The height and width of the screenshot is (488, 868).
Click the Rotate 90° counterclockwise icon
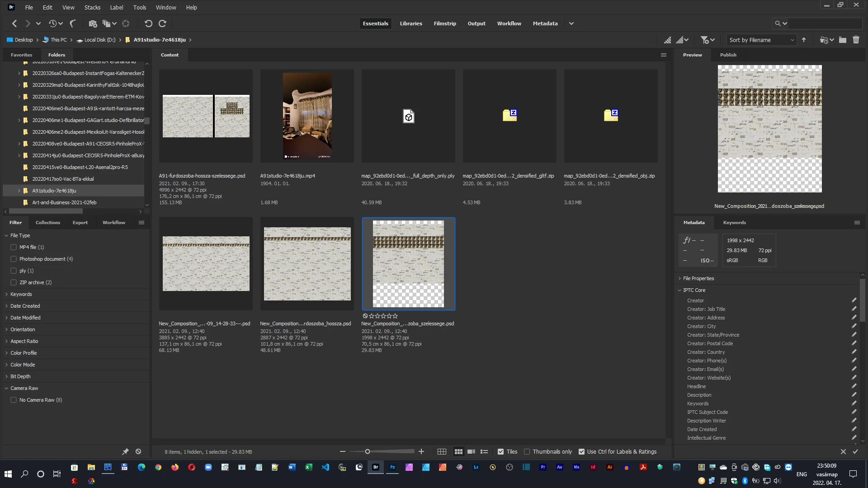(148, 23)
